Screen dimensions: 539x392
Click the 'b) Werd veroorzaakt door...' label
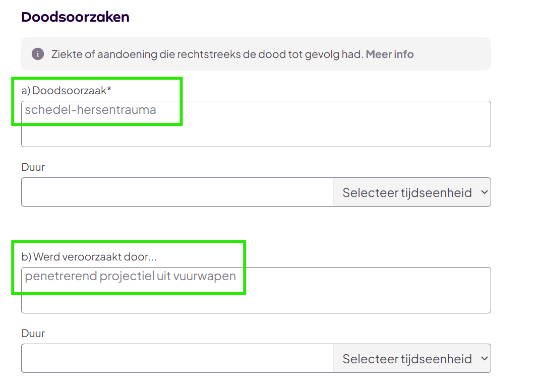[x=89, y=257]
